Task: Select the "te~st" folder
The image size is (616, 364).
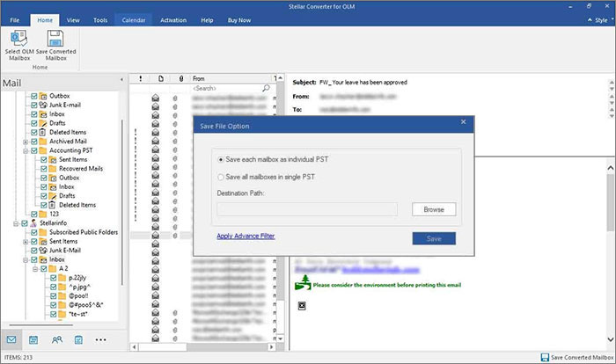Action: pos(78,314)
